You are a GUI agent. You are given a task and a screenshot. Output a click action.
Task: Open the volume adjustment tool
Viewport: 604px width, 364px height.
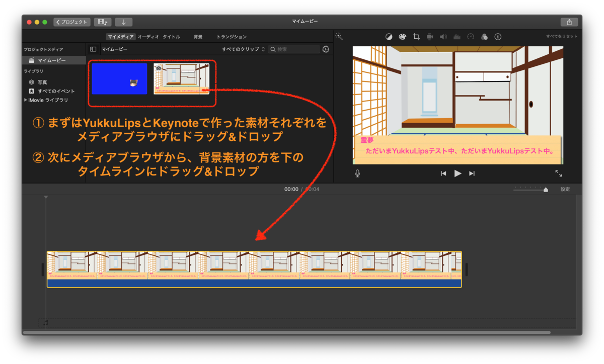point(443,37)
